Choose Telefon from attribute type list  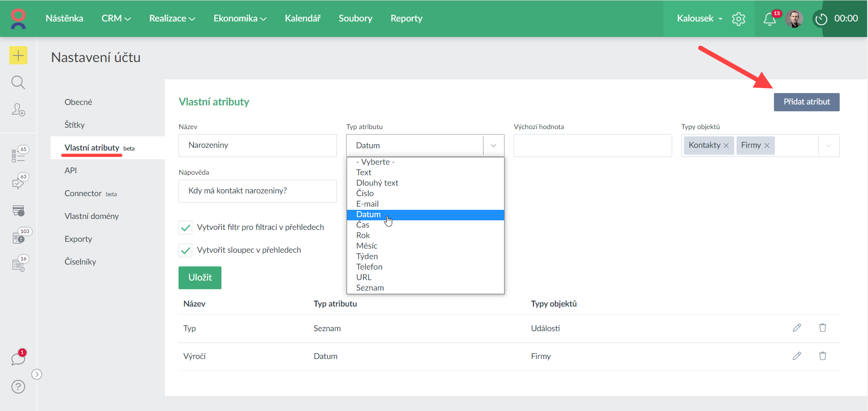pos(369,267)
